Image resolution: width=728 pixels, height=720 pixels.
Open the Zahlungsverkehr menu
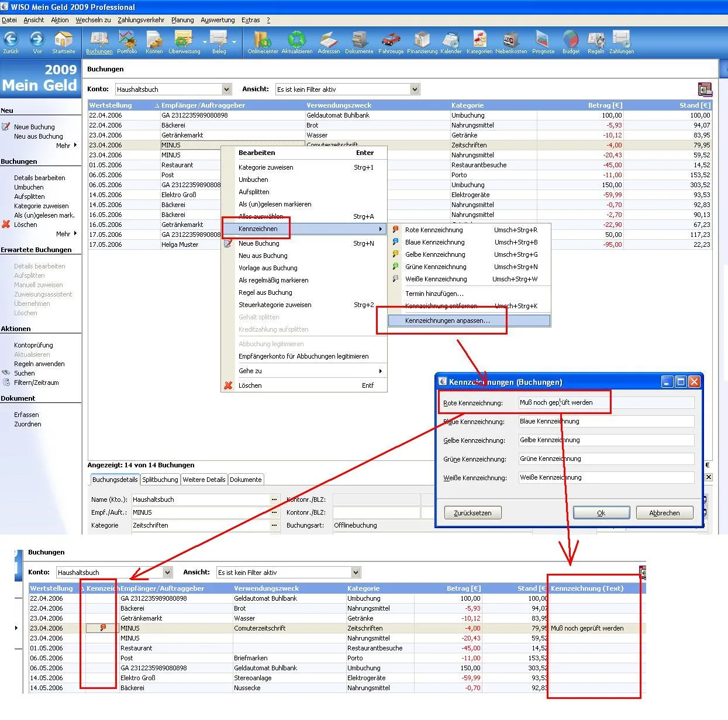(x=141, y=20)
